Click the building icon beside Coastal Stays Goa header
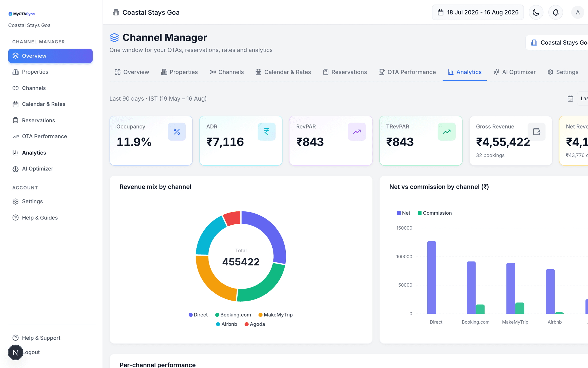Image resolution: width=588 pixels, height=368 pixels. 116,12
